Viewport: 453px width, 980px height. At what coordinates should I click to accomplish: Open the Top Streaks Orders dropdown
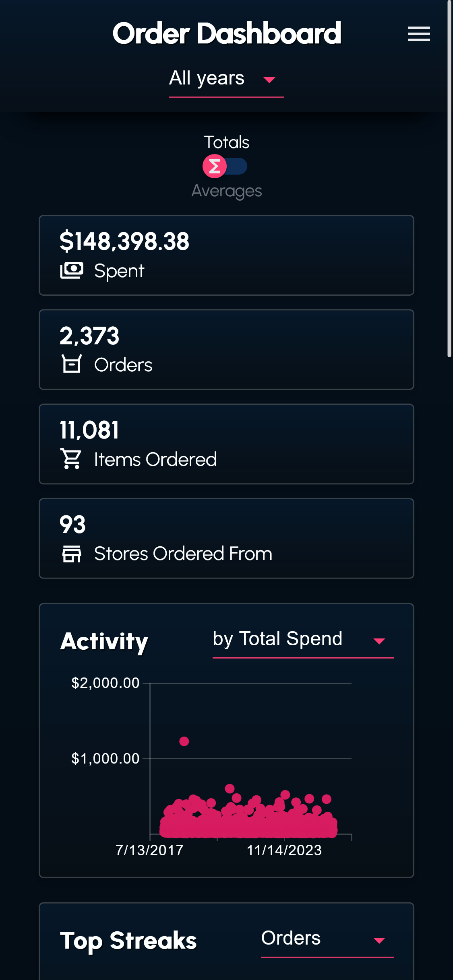click(327, 939)
